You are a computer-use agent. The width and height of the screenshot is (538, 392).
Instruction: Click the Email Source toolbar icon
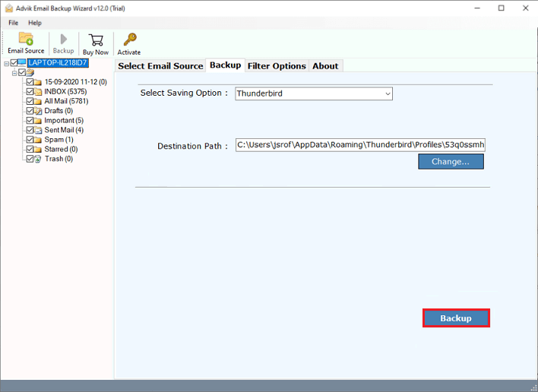tap(26, 39)
